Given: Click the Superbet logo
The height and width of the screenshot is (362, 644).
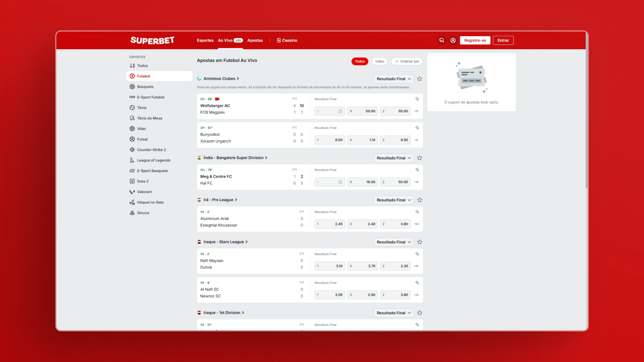Looking at the screenshot, I should pos(152,40).
